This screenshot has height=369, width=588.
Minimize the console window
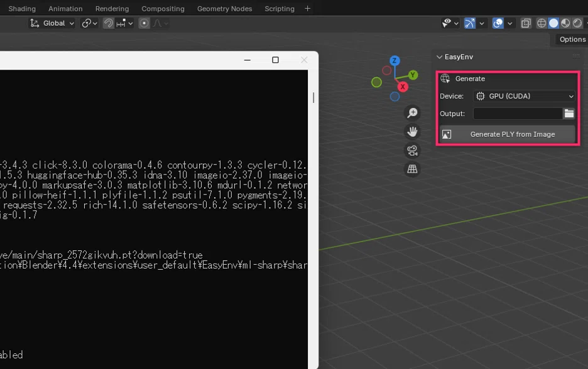click(x=247, y=60)
